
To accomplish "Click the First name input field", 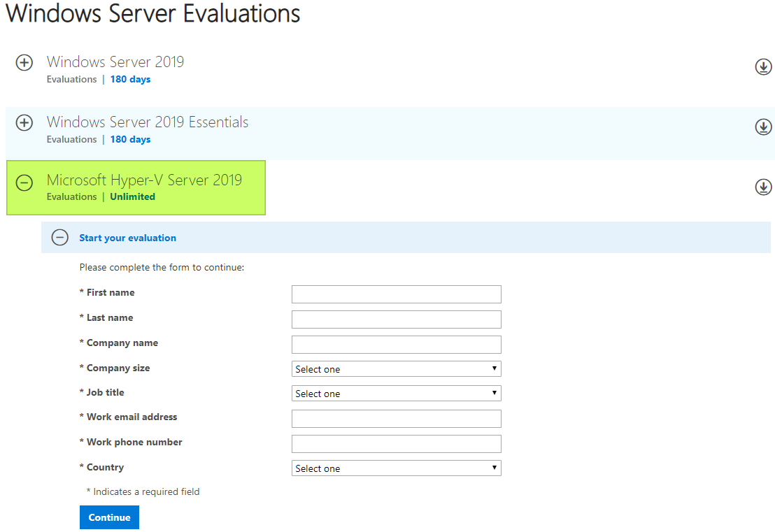I will pyautogui.click(x=396, y=294).
